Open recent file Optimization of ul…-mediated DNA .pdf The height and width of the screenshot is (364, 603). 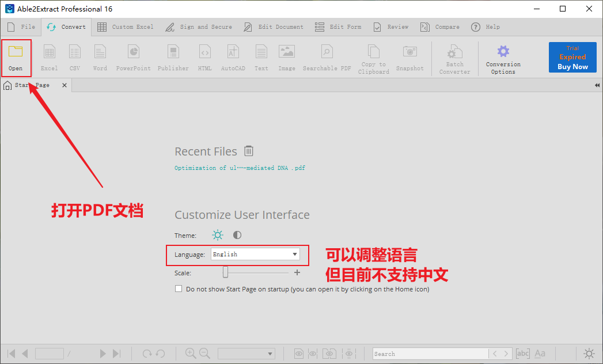tap(240, 168)
